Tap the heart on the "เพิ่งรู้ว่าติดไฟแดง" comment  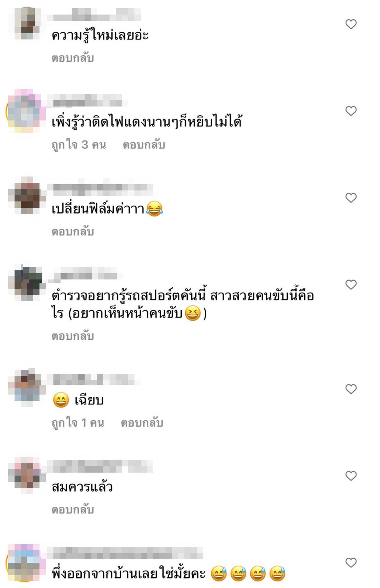pos(351,111)
